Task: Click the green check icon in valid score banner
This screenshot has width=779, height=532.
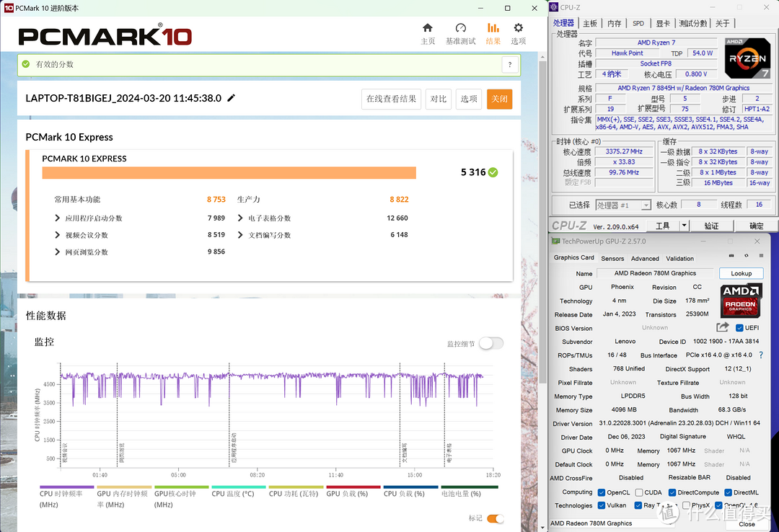Action: [26, 64]
